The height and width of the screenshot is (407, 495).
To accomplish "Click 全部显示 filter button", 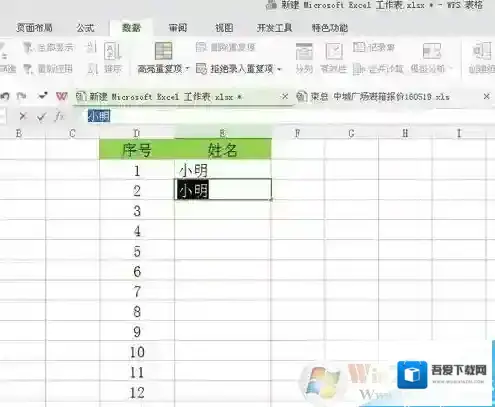I will coord(49,47).
